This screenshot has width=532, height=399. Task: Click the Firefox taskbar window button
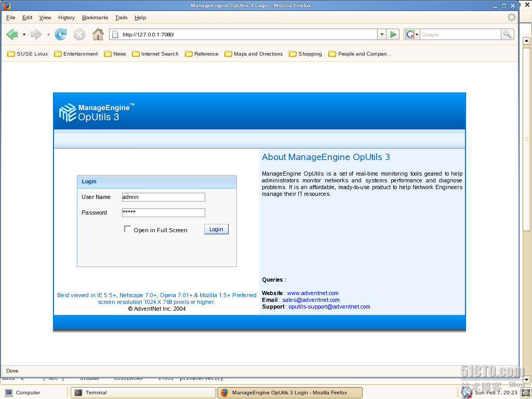click(x=290, y=393)
